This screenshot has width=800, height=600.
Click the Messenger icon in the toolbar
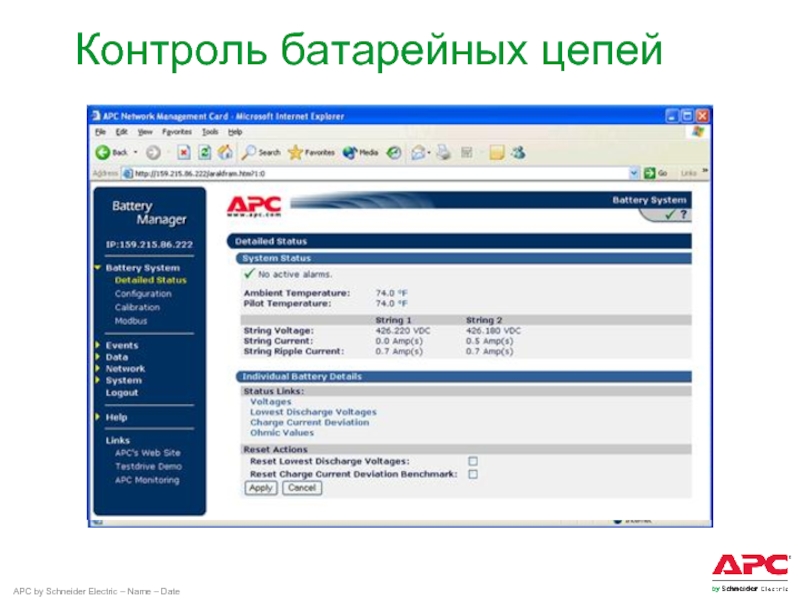[518, 152]
